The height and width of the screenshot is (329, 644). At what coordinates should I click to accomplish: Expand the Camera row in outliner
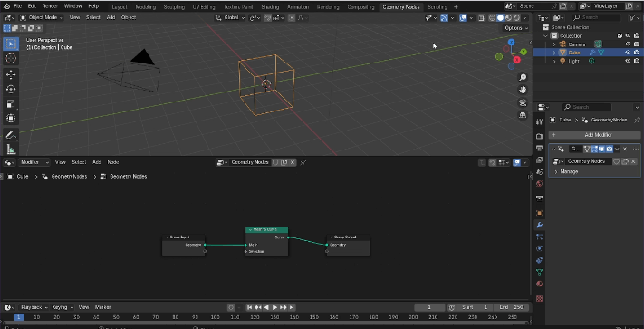(x=554, y=44)
